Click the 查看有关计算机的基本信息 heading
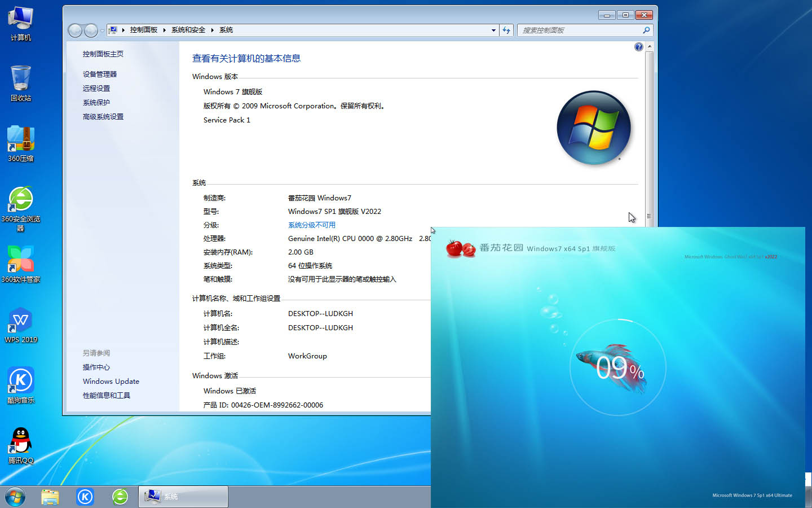Viewport: 812px width, 508px height. coord(246,58)
